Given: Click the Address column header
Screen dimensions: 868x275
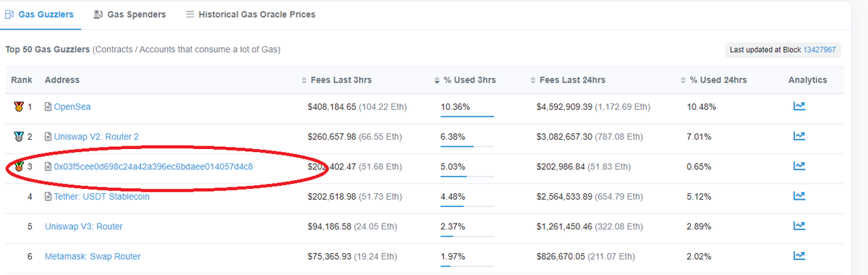Looking at the screenshot, I should pos(62,80).
